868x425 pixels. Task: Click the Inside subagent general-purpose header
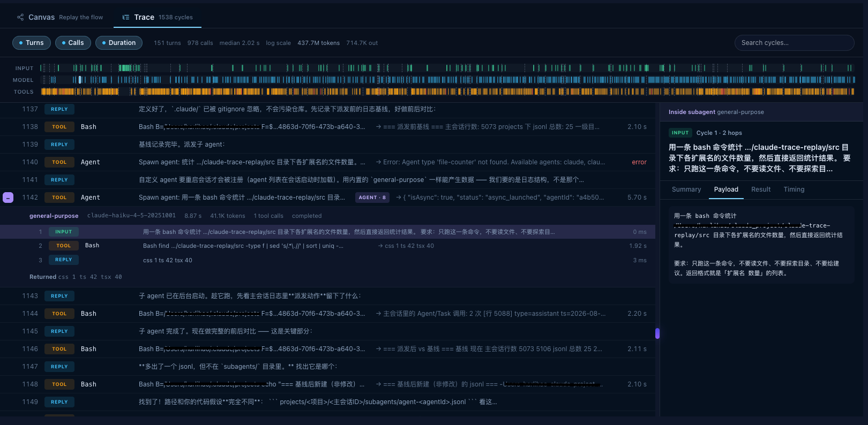pyautogui.click(x=716, y=112)
